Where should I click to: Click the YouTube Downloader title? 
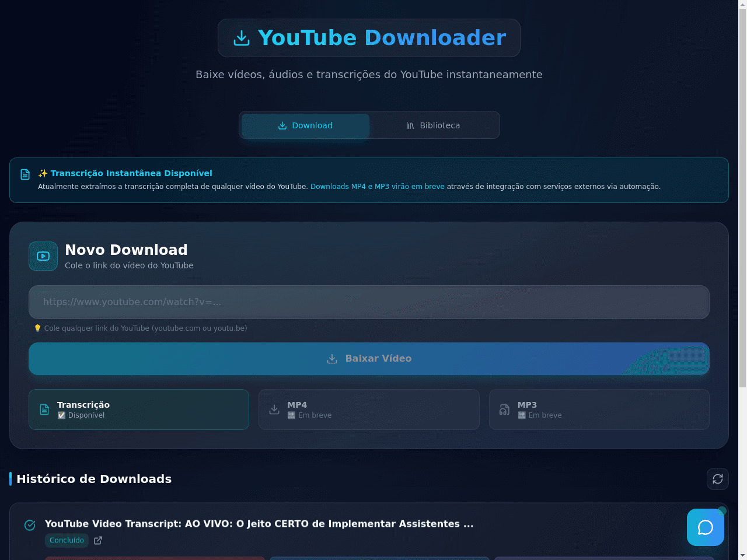[382, 38]
